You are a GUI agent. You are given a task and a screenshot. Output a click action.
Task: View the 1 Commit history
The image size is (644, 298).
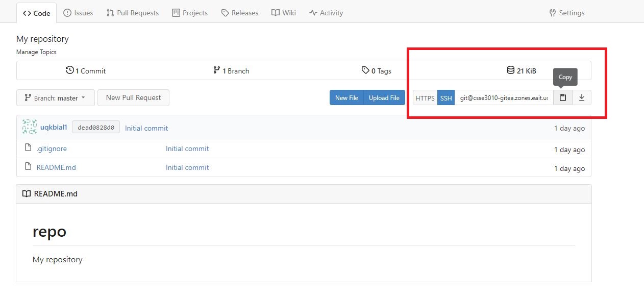click(x=86, y=70)
